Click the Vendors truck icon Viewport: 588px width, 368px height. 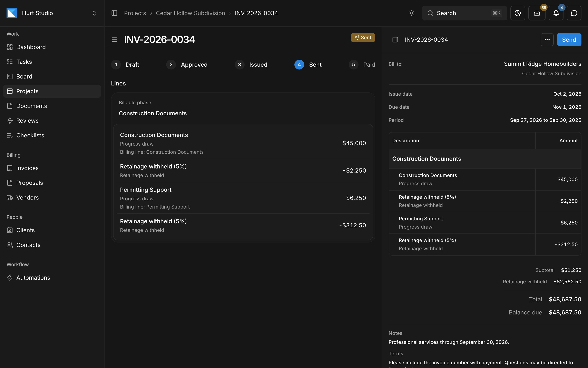click(10, 198)
